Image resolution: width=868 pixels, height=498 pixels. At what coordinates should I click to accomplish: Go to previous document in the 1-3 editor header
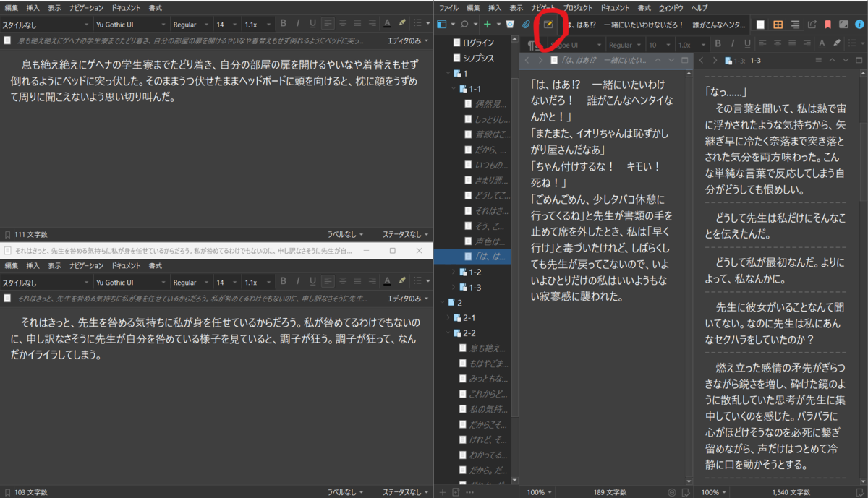(832, 60)
